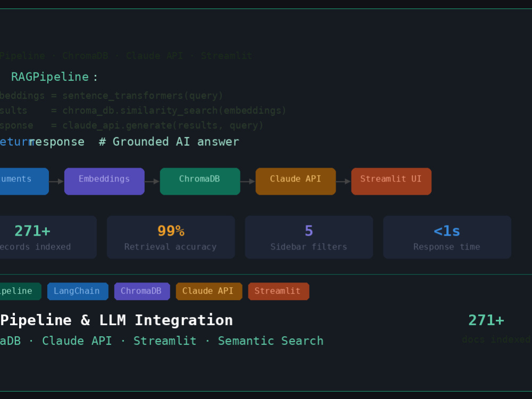Click the red Streamlit tag

[279, 291]
